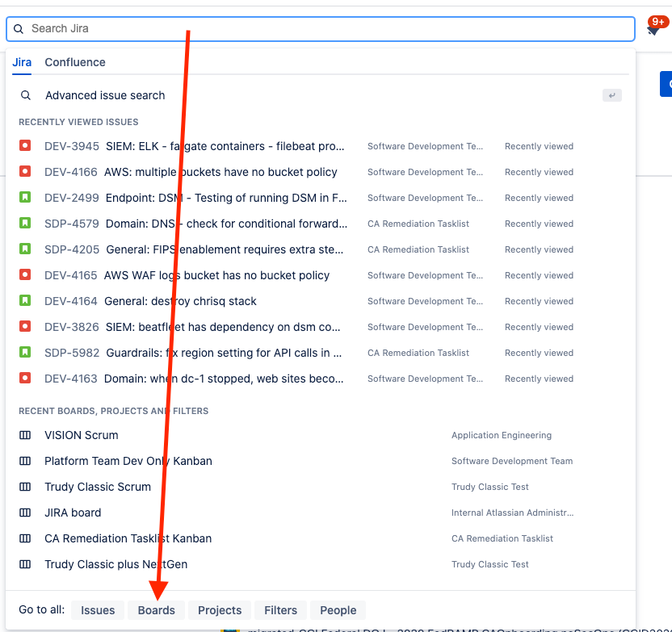Click board icon beside Platform Team Dev Only Kanban
672x632 pixels.
tap(25, 461)
